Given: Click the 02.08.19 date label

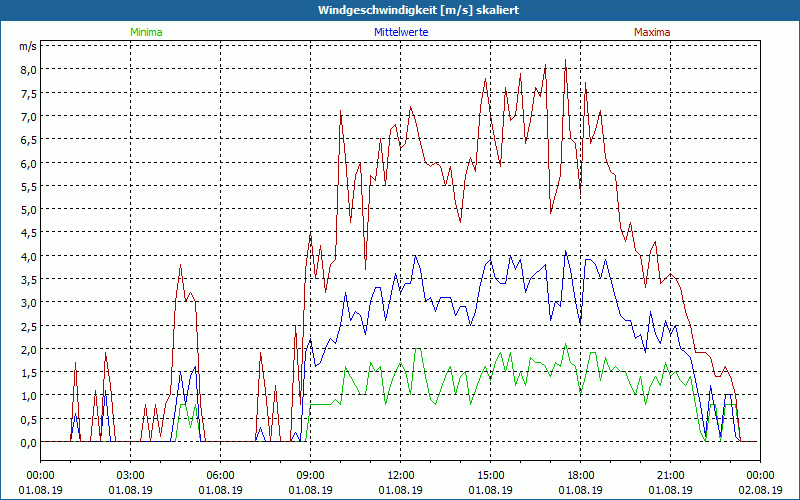Looking at the screenshot, I should pyautogui.click(x=760, y=490).
